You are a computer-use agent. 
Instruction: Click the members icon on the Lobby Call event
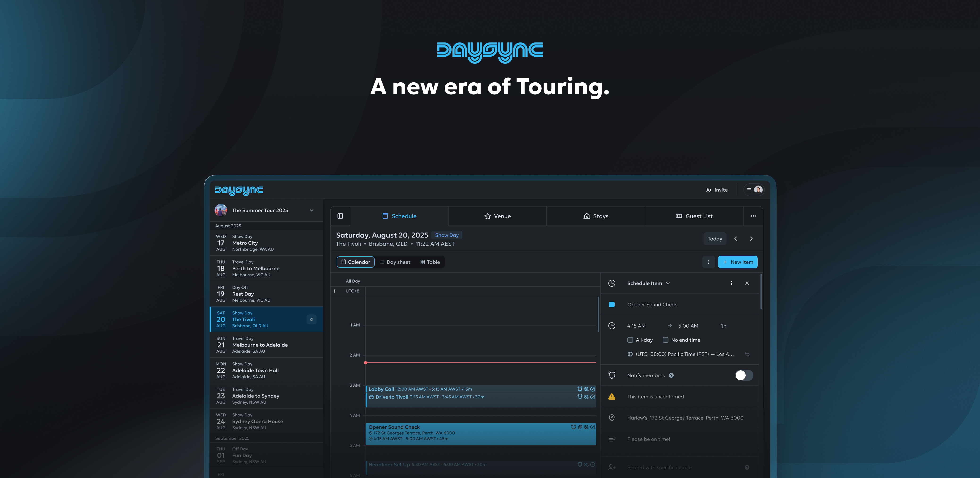tap(586, 389)
